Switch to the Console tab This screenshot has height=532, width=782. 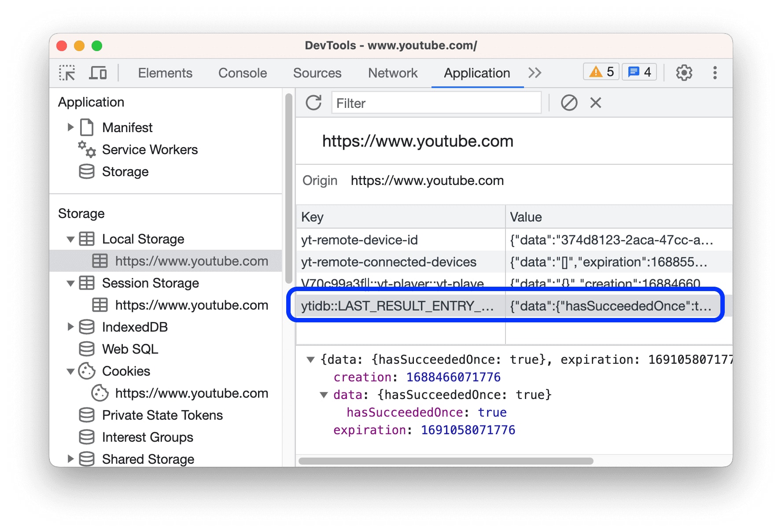243,73
